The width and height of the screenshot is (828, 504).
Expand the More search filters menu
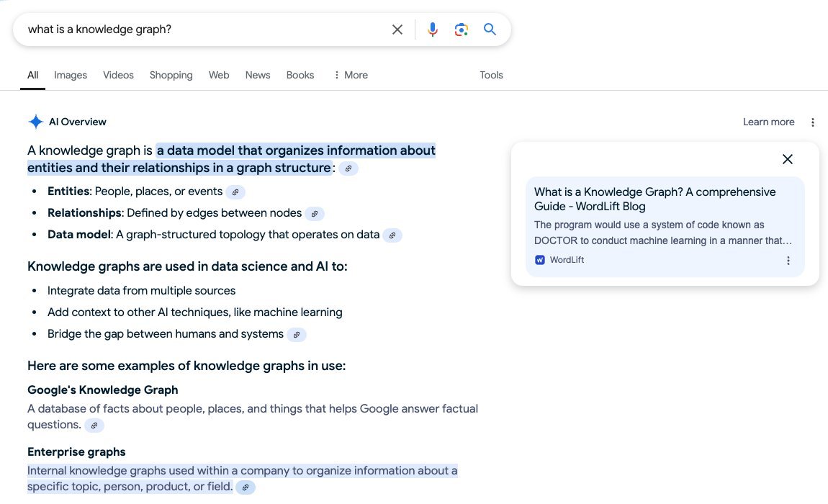tap(351, 75)
